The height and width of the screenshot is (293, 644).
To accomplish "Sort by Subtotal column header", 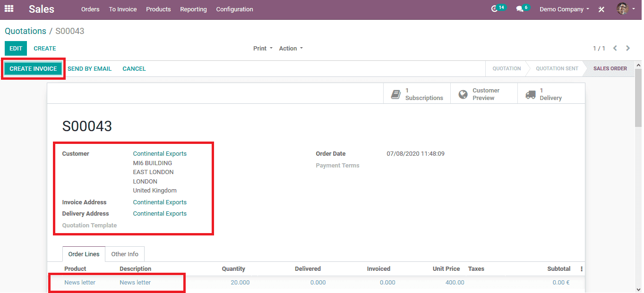I will [559, 269].
